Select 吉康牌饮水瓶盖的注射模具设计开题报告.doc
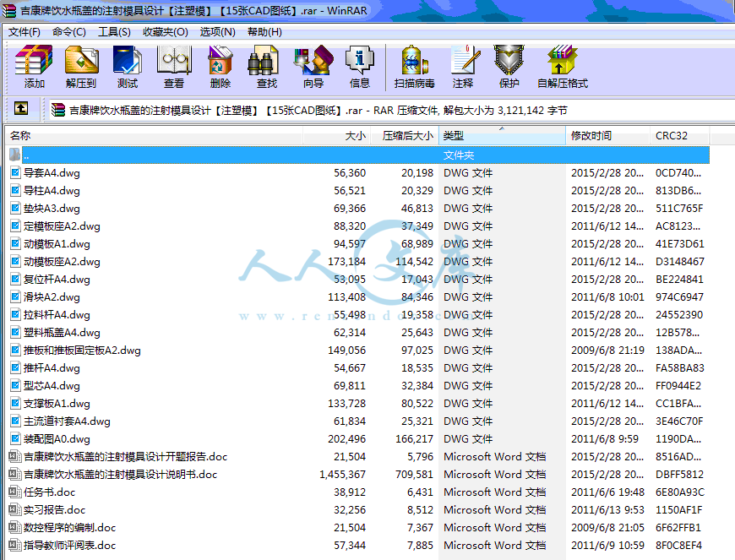This screenshot has width=735, height=560. 126,457
